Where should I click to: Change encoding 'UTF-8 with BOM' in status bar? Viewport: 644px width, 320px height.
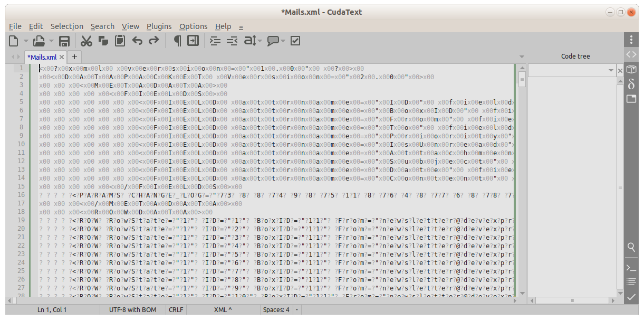click(133, 309)
